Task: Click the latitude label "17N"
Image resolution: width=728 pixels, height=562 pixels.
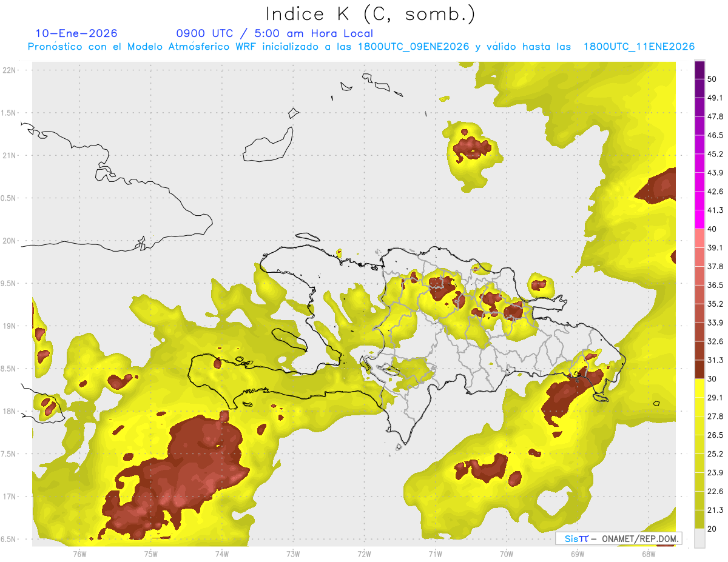Action: click(x=8, y=497)
